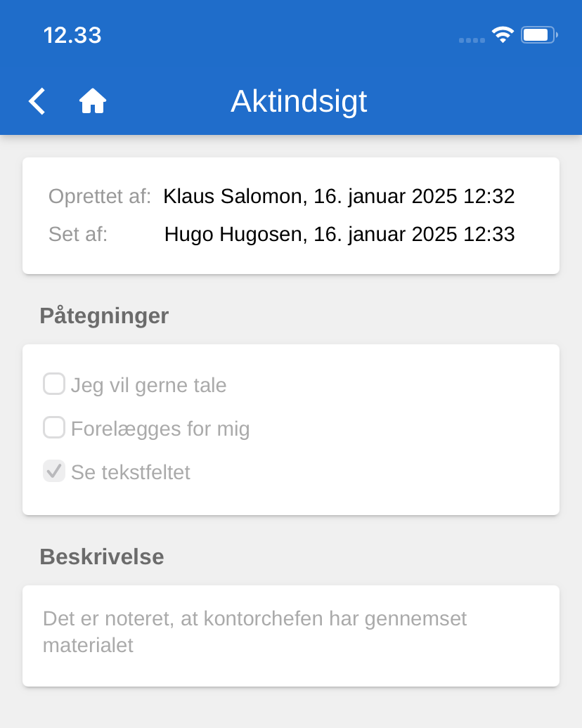582x728 pixels.
Task: Go to the home screen icon
Action: pyautogui.click(x=93, y=101)
